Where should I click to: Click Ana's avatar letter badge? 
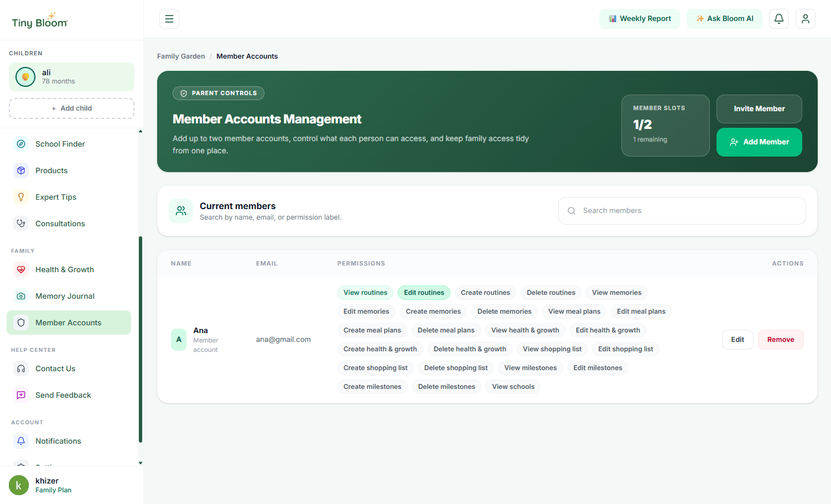coord(179,340)
